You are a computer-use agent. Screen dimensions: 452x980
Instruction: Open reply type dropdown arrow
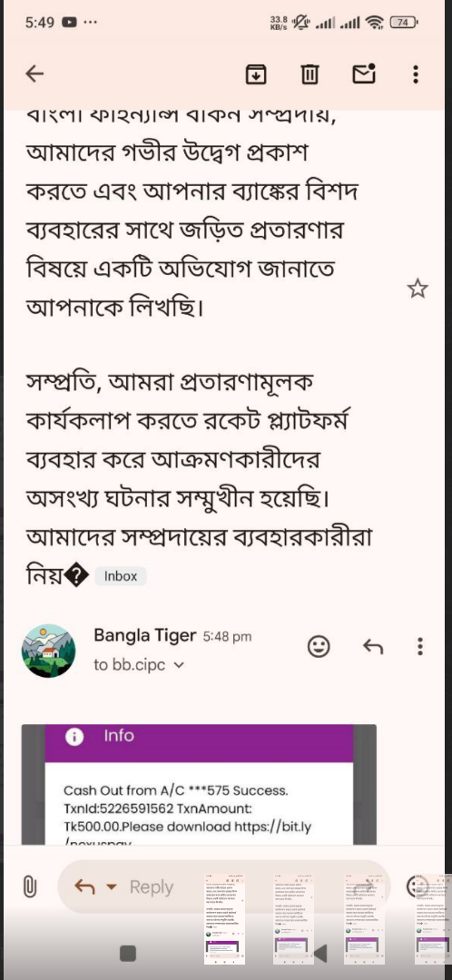[112, 887]
